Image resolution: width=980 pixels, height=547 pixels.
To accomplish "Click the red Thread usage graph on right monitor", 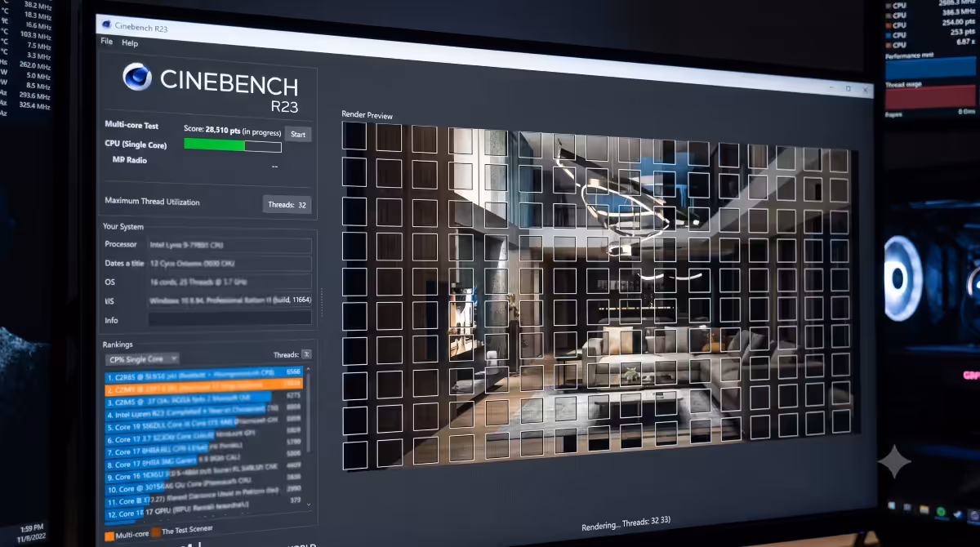I will tap(930, 96).
